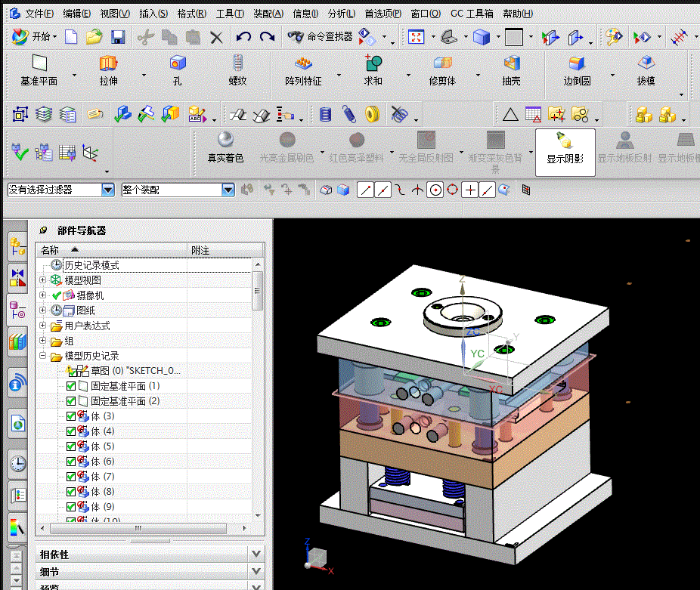Click the 渐变深灰色背景 background swatch
The height and width of the screenshot is (590, 700).
496,152
